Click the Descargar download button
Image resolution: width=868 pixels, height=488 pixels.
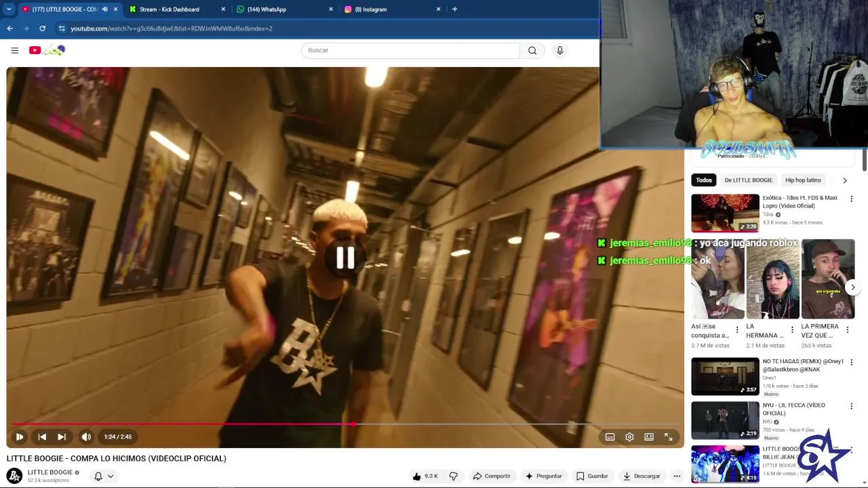click(x=642, y=476)
